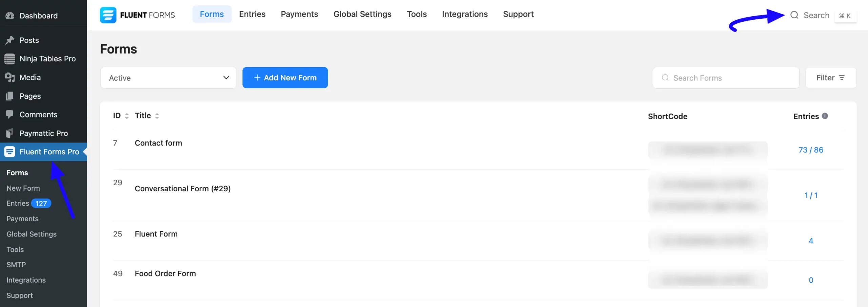Screen dimensions: 868x307
Task: Click the Fluent Forms Pro sidebar icon
Action: (9, 152)
